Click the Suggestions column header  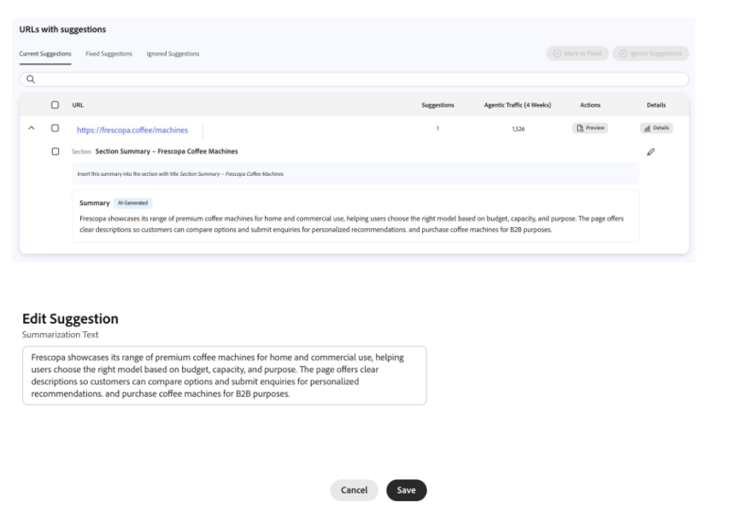tap(438, 105)
